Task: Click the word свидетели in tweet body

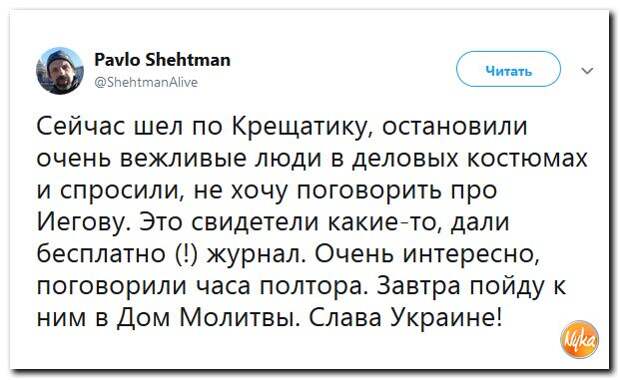Action: pyautogui.click(x=255, y=222)
